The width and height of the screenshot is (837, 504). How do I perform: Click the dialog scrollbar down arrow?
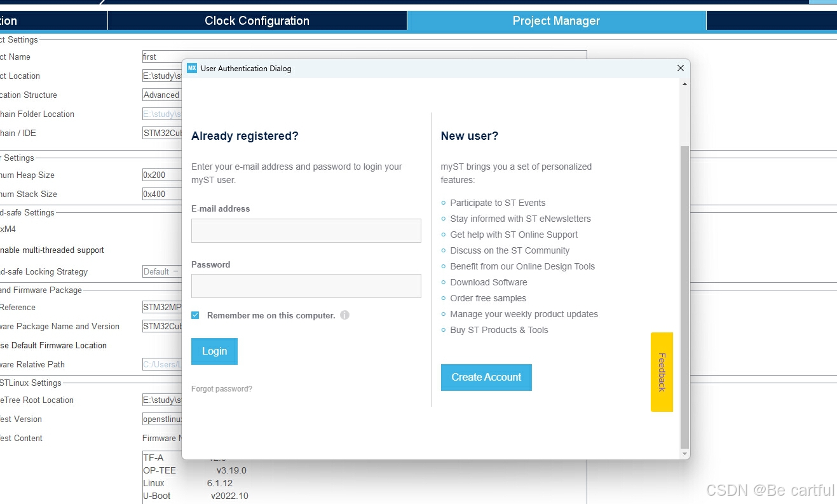(684, 454)
